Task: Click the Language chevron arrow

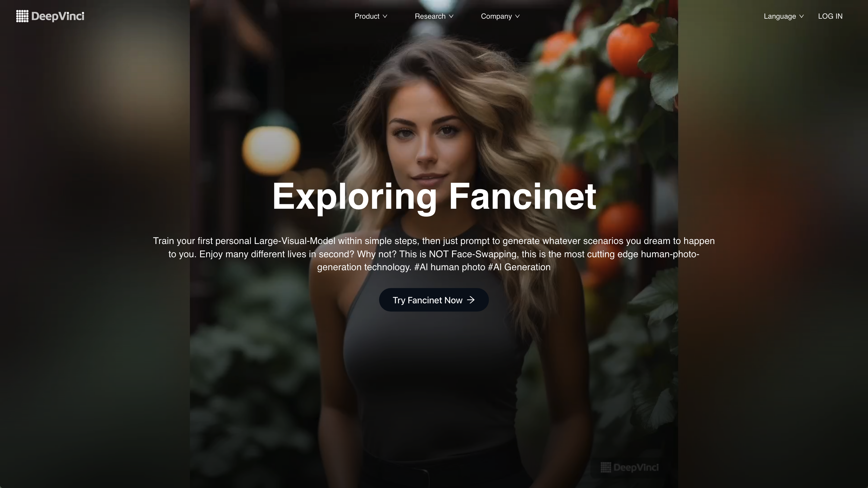Action: point(801,17)
